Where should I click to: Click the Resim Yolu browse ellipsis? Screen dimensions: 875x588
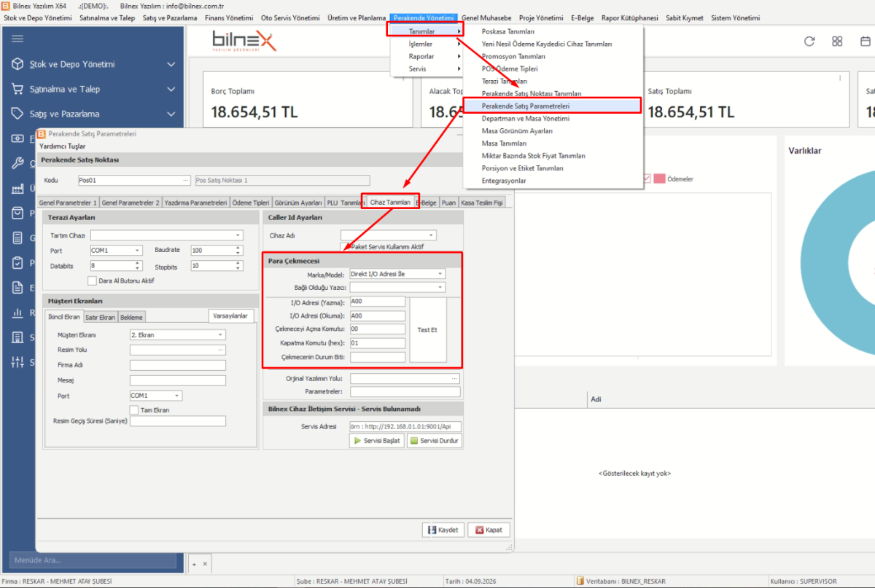coord(221,350)
